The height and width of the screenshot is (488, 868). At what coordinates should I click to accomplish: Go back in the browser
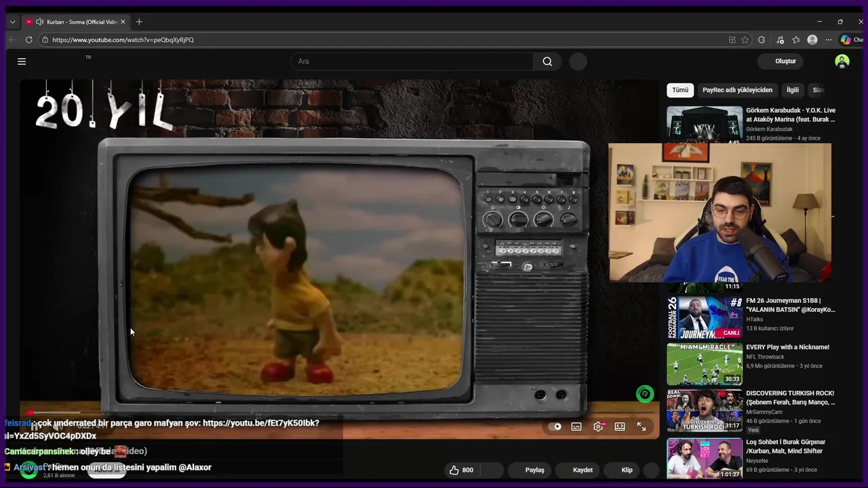pyautogui.click(x=12, y=40)
